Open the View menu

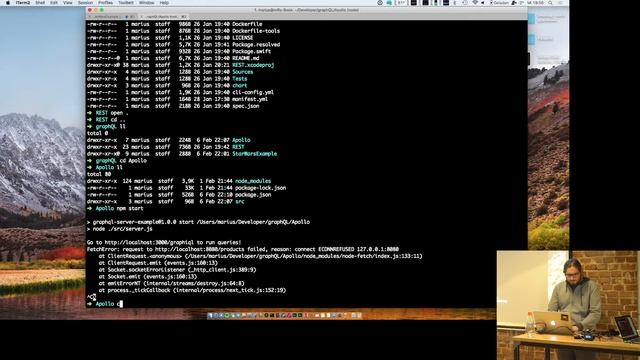68,2
